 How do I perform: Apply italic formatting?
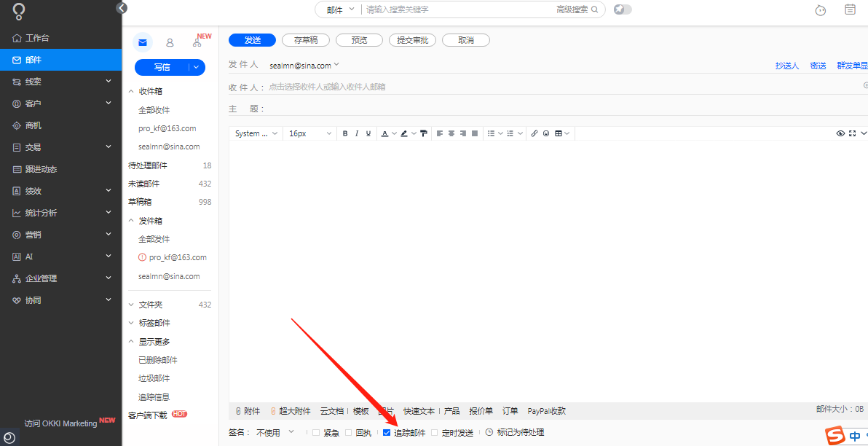click(x=357, y=133)
